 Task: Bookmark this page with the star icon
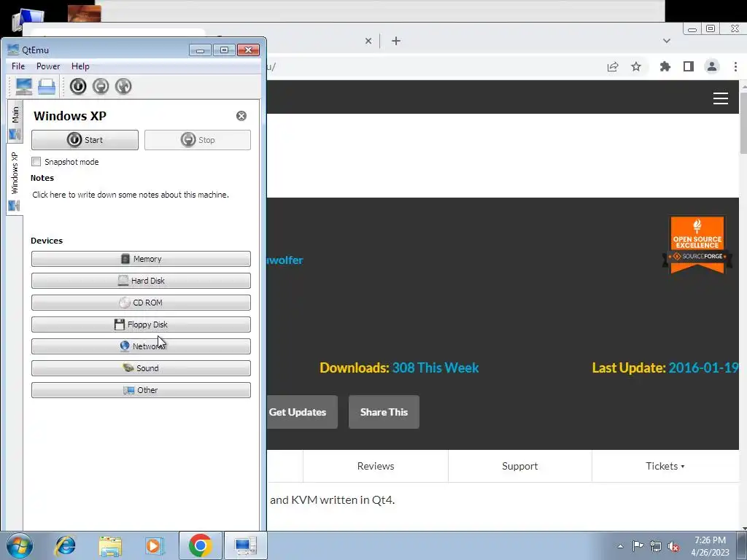636,66
